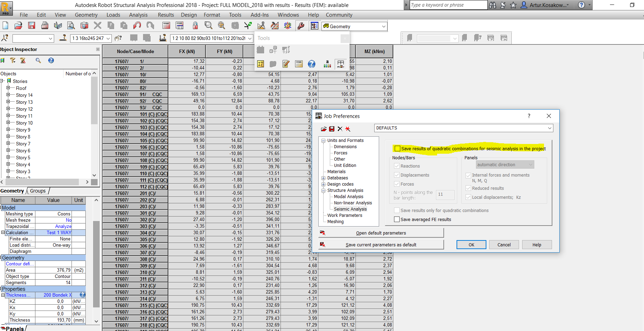Toggle the Save averaged FE results checkbox

click(x=397, y=219)
